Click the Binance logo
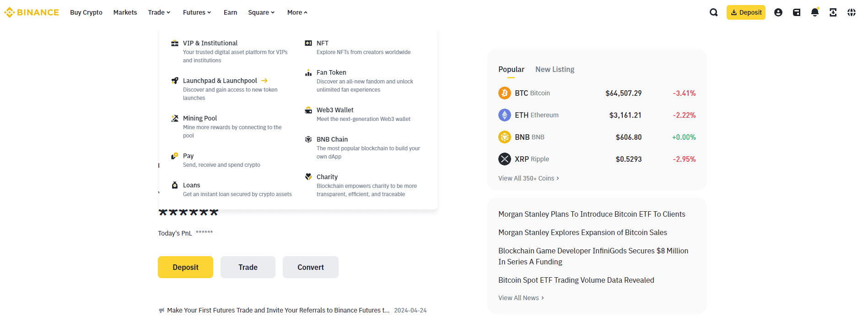 click(32, 12)
